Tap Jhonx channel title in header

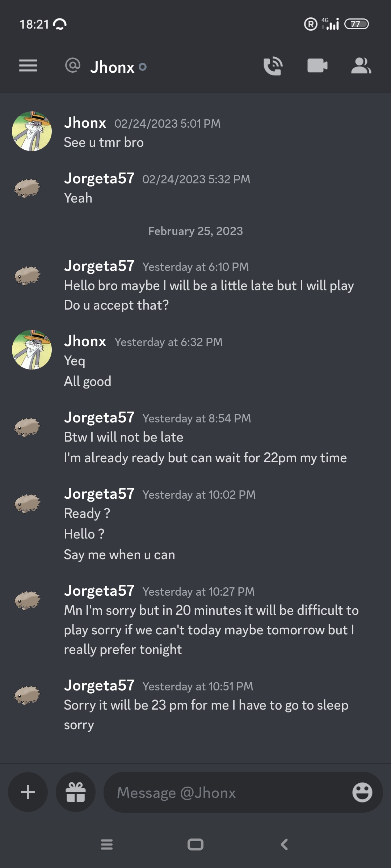112,67
